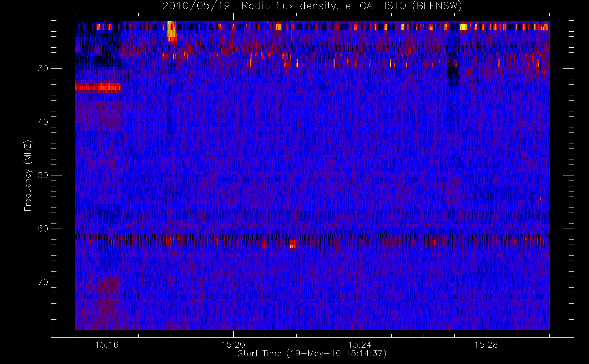Click the 15:28 time tick label
This screenshot has width=589, height=364.
tap(486, 345)
